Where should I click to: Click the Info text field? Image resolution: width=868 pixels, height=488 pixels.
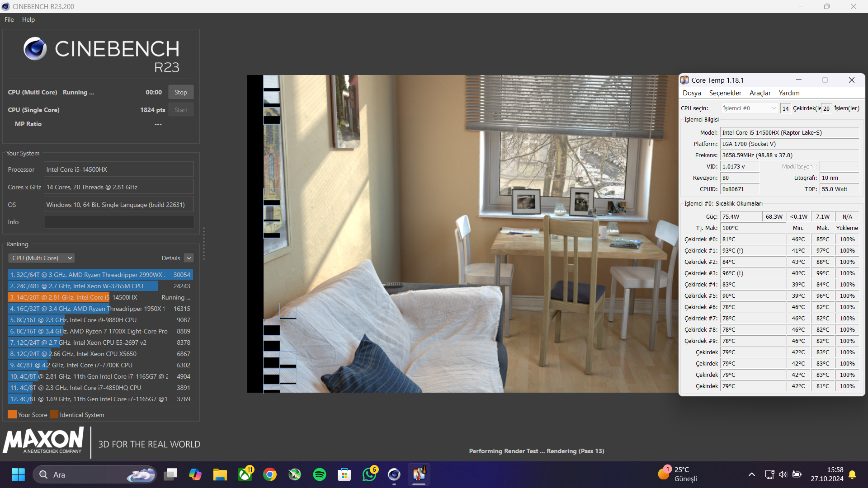(118, 222)
